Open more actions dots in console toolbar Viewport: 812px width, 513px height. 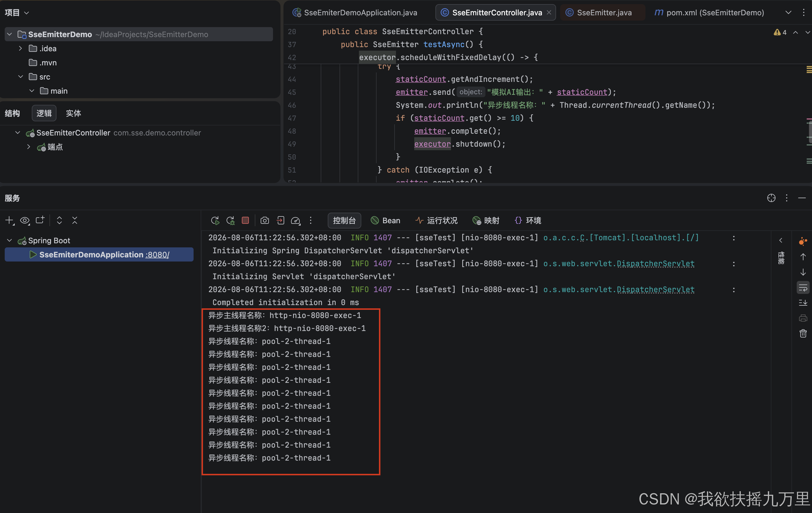(x=311, y=220)
